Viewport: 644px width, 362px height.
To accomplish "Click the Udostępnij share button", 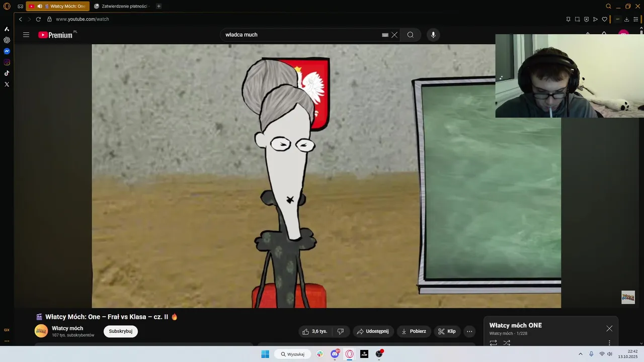I will pos(373,331).
